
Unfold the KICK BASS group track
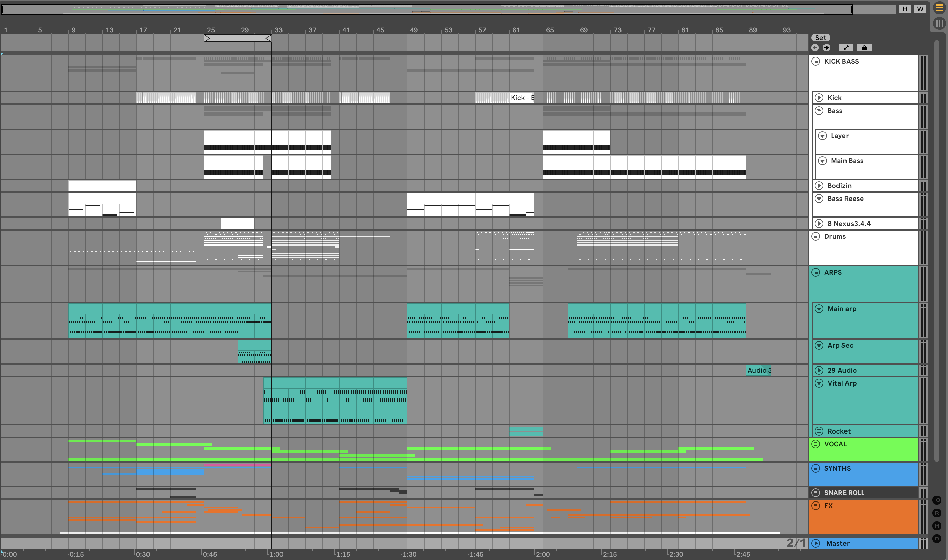(815, 61)
